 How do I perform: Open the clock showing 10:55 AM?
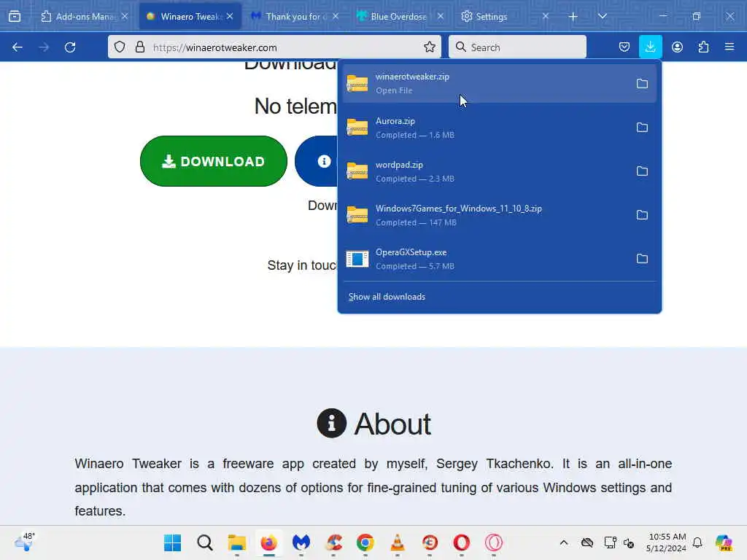[x=667, y=542]
